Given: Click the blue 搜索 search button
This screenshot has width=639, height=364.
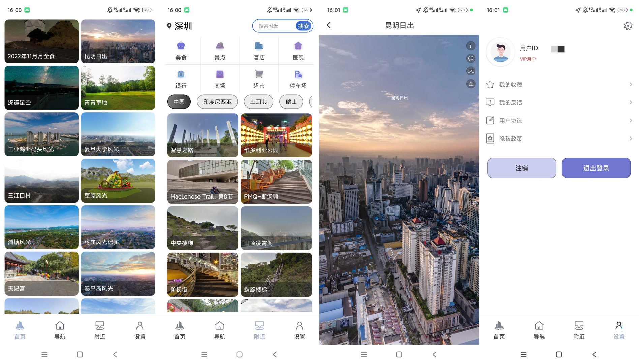Looking at the screenshot, I should (304, 26).
